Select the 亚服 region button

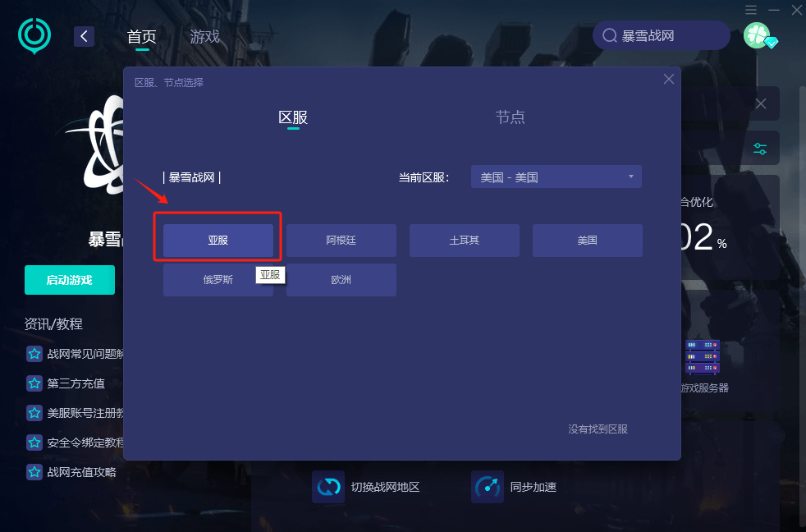pos(218,241)
